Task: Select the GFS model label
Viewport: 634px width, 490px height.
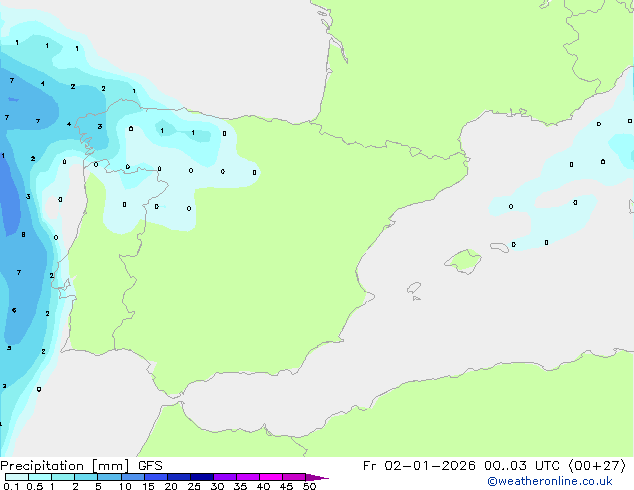Action: [150, 466]
